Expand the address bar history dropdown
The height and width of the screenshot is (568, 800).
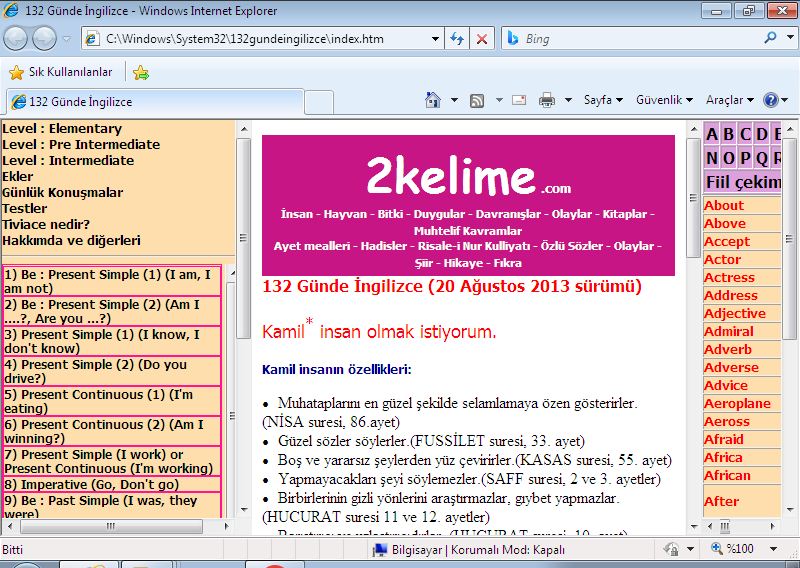point(435,39)
